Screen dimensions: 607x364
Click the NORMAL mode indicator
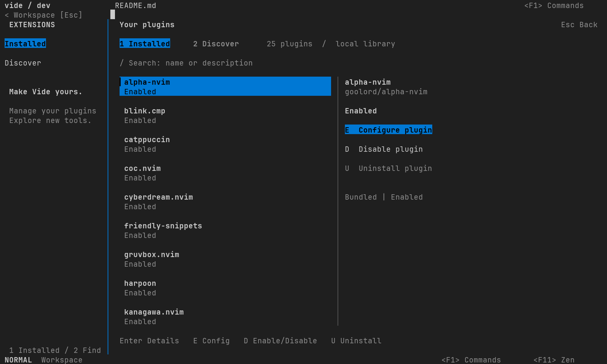[x=18, y=360]
